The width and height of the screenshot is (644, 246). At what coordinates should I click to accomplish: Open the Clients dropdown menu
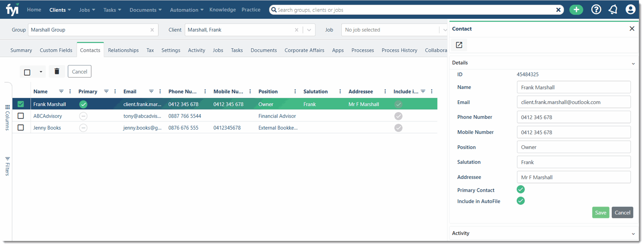click(x=60, y=10)
